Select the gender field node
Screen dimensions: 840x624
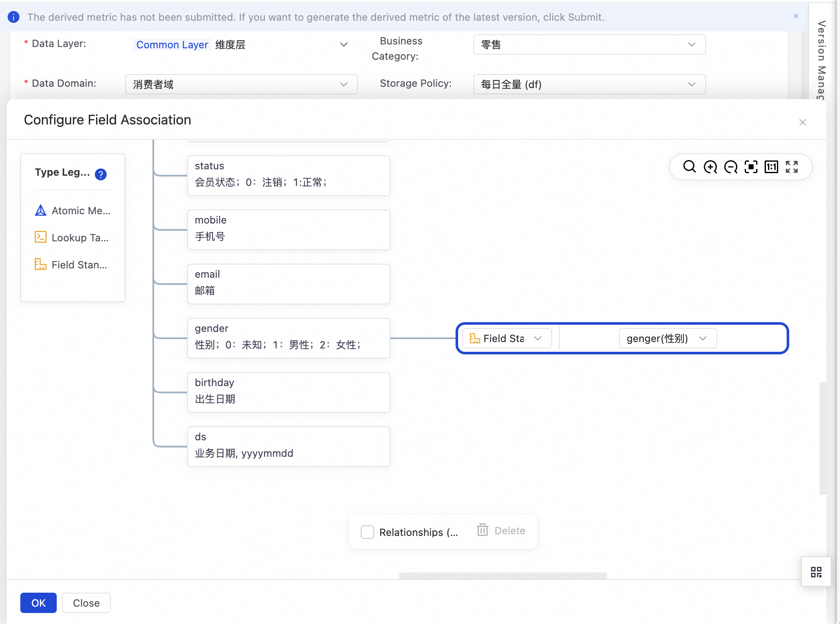click(288, 338)
